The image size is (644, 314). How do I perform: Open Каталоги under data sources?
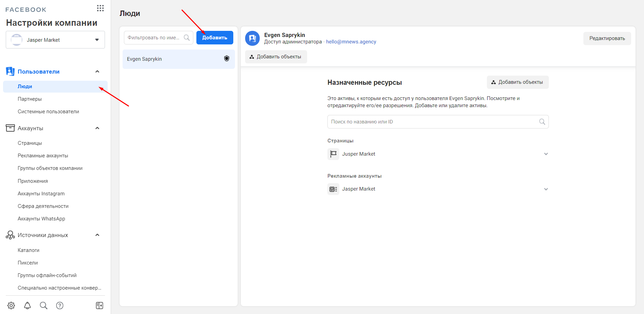28,250
